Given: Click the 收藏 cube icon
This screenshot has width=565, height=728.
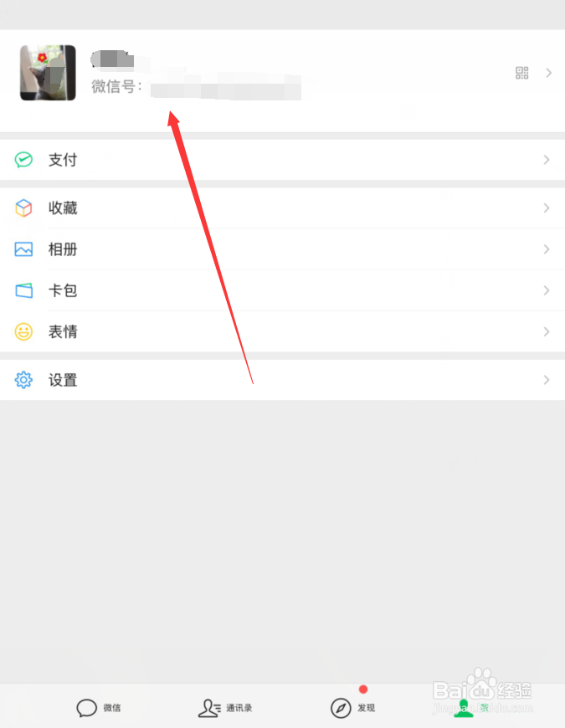Looking at the screenshot, I should pos(23,208).
